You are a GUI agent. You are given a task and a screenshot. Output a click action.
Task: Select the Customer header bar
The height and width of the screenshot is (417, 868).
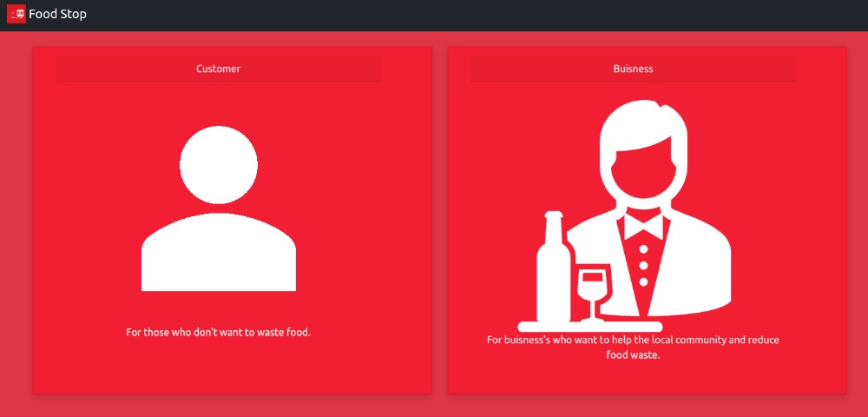tap(218, 69)
